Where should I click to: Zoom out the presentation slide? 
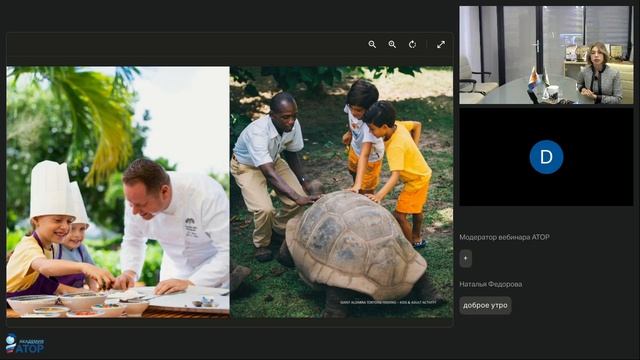tap(372, 44)
